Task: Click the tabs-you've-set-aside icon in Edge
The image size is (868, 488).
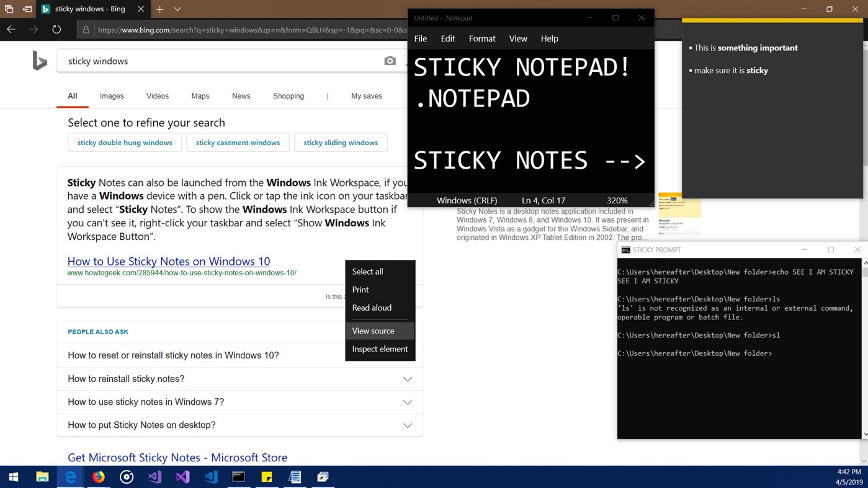Action: coord(9,9)
